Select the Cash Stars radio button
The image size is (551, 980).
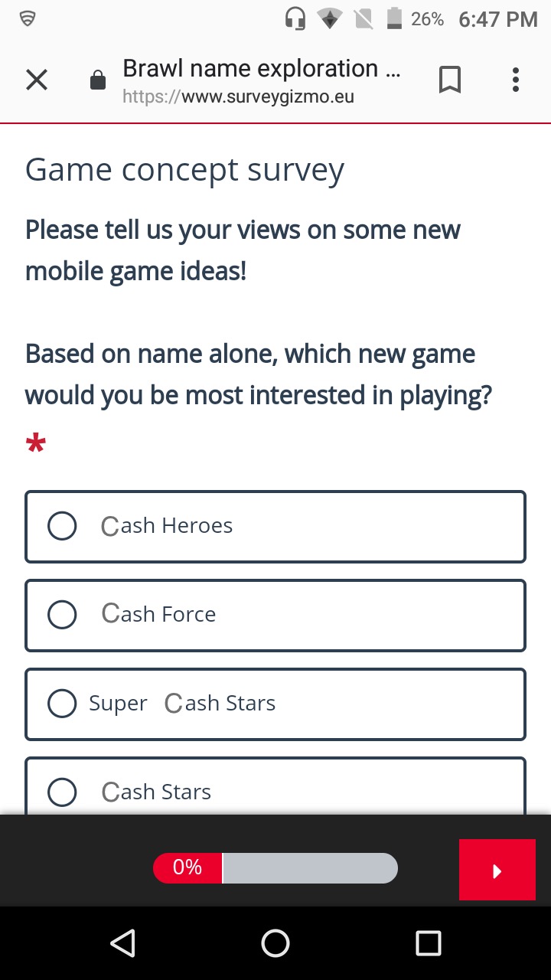click(x=62, y=792)
